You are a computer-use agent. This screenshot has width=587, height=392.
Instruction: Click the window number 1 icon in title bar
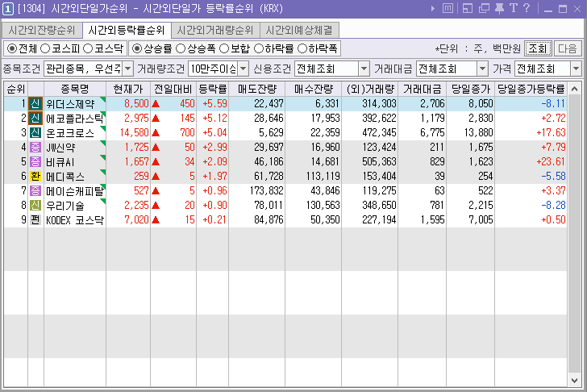point(8,9)
